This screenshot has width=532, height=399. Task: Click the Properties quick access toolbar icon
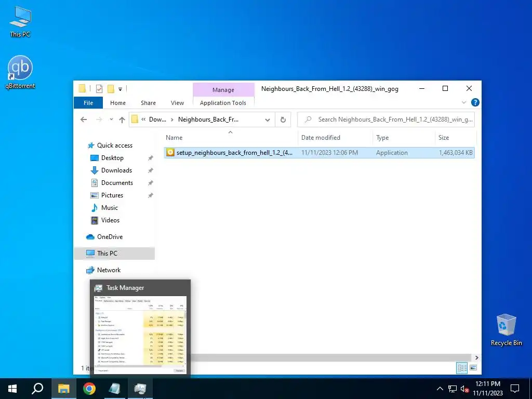[99, 89]
